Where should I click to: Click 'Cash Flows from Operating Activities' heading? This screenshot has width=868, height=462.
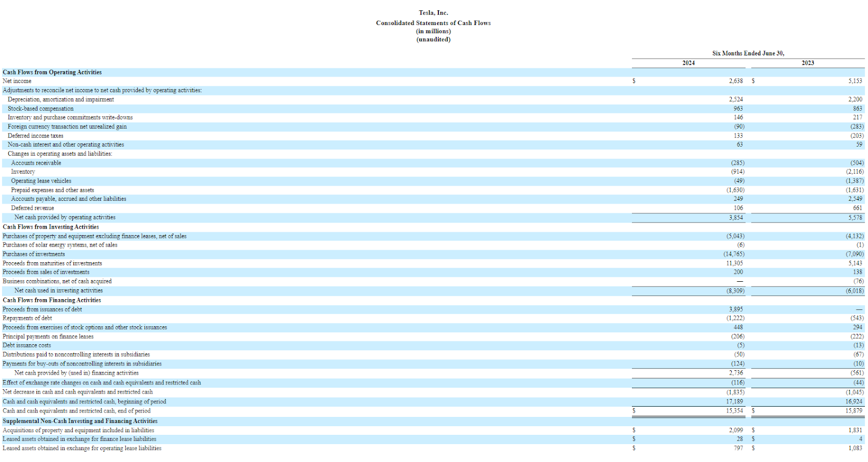[x=52, y=72]
